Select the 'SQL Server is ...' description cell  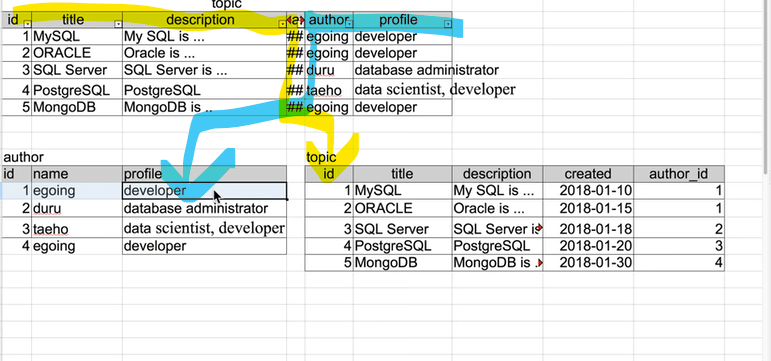tap(204, 70)
